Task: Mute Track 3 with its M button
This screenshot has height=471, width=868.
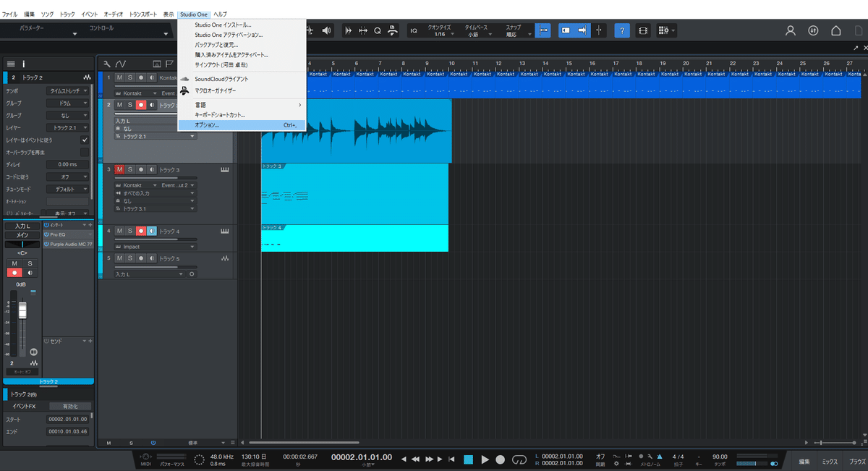Action: 119,169
